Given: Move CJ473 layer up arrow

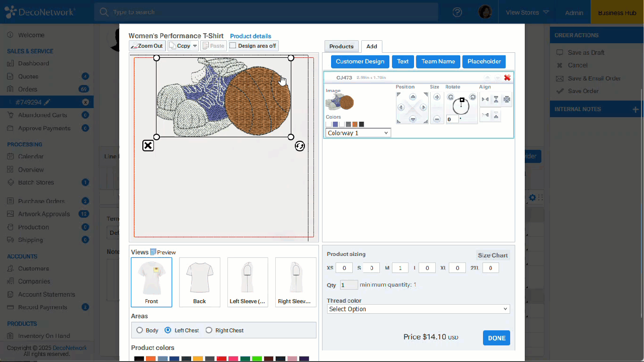Looking at the screenshot, I should [x=488, y=77].
